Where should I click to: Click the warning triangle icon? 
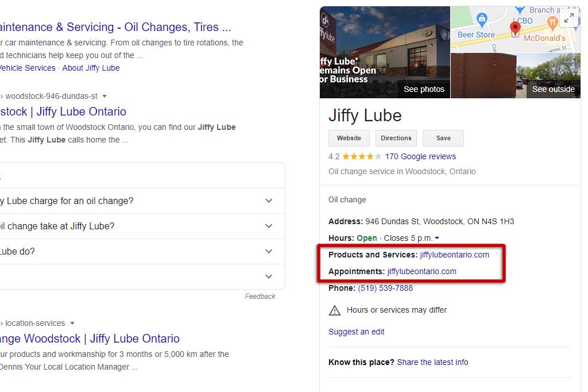[x=335, y=310]
